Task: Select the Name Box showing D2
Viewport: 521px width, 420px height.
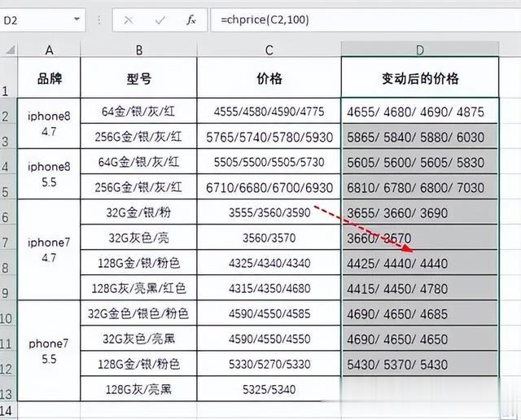Action: tap(42, 20)
